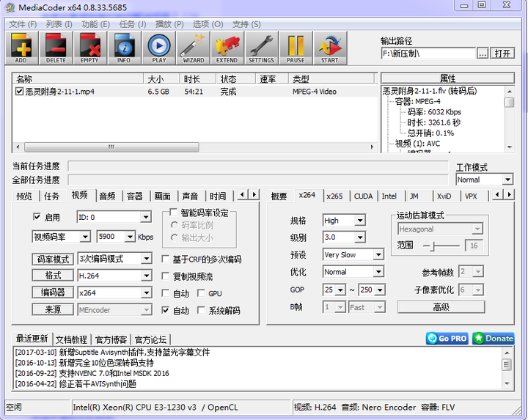
Task: Check the GPU checkbox
Action: click(x=201, y=293)
